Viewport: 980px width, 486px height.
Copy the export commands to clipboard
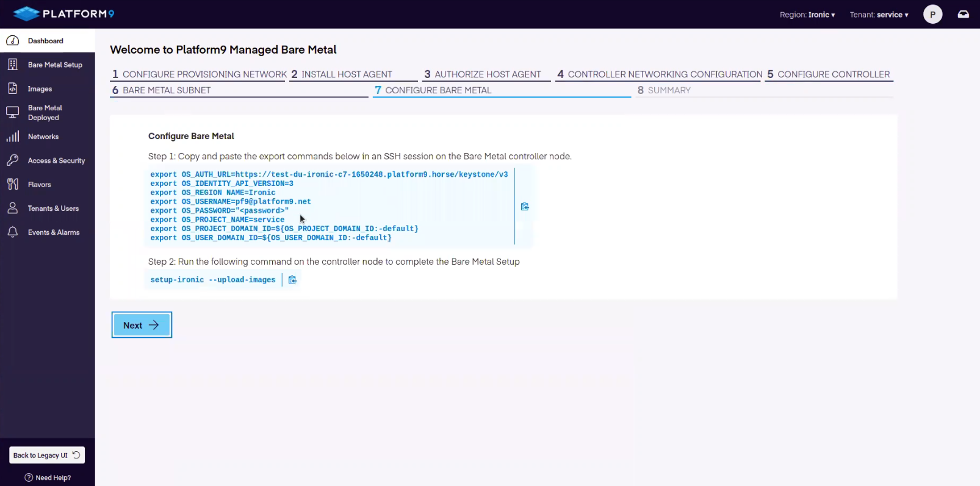click(525, 207)
